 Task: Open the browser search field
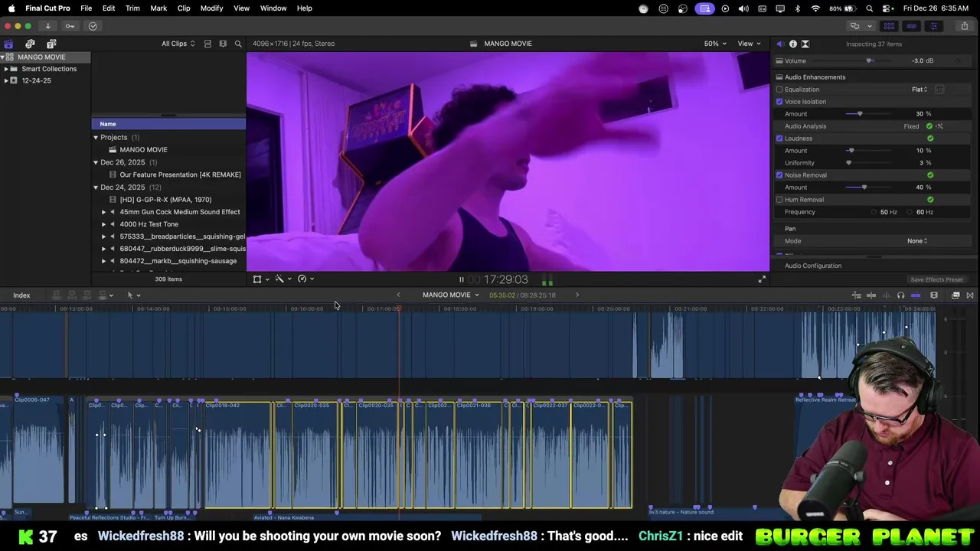pyautogui.click(x=238, y=44)
